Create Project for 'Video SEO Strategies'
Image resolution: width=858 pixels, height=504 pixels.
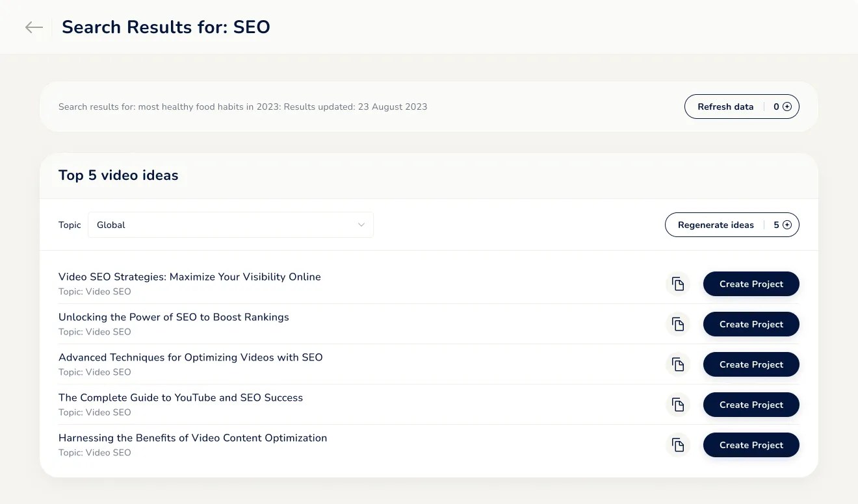751,284
